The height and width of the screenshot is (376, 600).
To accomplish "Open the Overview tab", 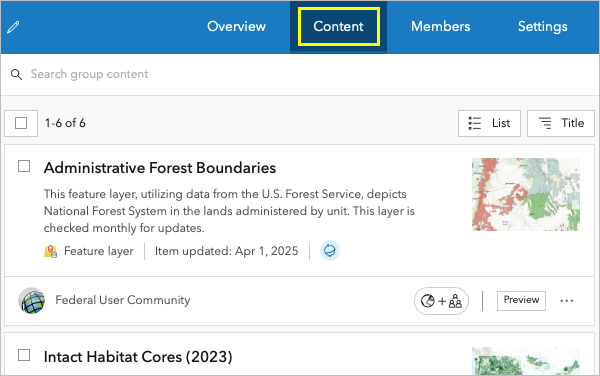I will point(236,26).
